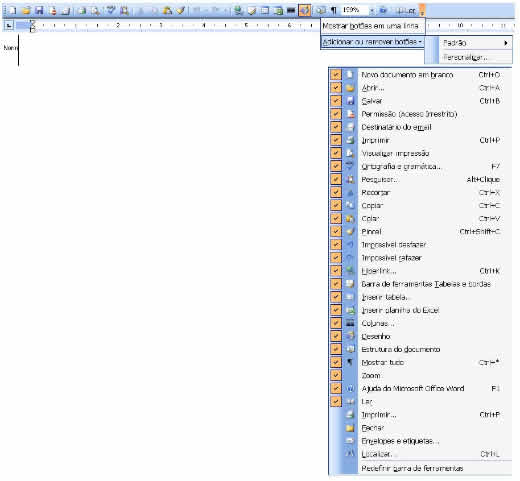Click the New blank document toolbar icon
This screenshot has height=481, width=520.
pos(12,10)
